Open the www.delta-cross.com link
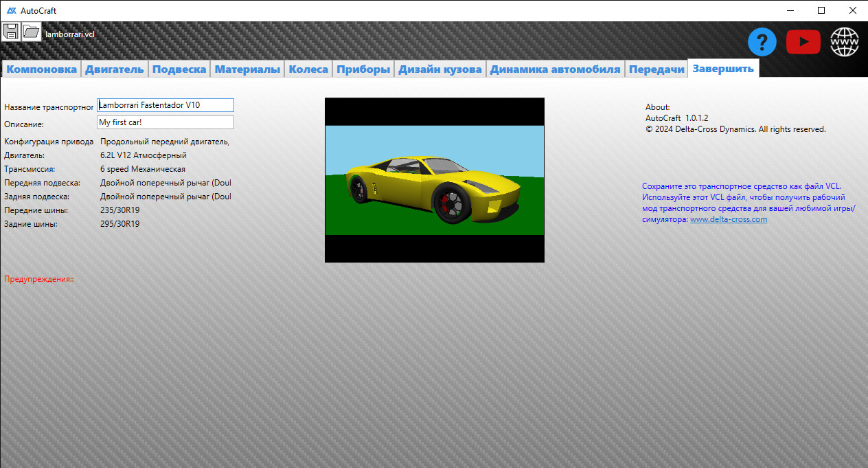Viewport: 868px width, 468px height. pyautogui.click(x=728, y=219)
